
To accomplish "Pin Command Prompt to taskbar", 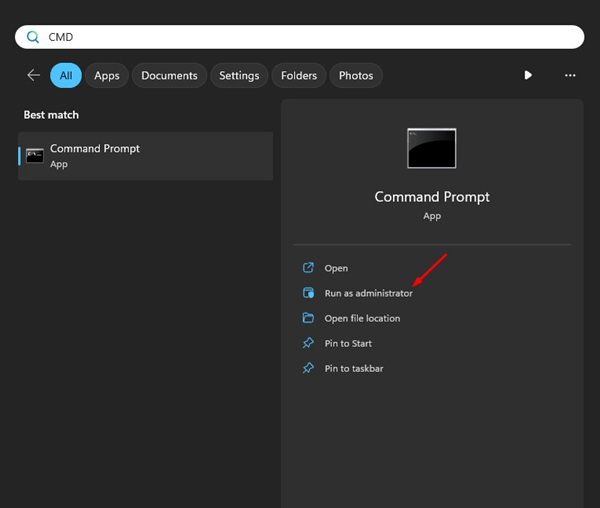I will (x=354, y=368).
